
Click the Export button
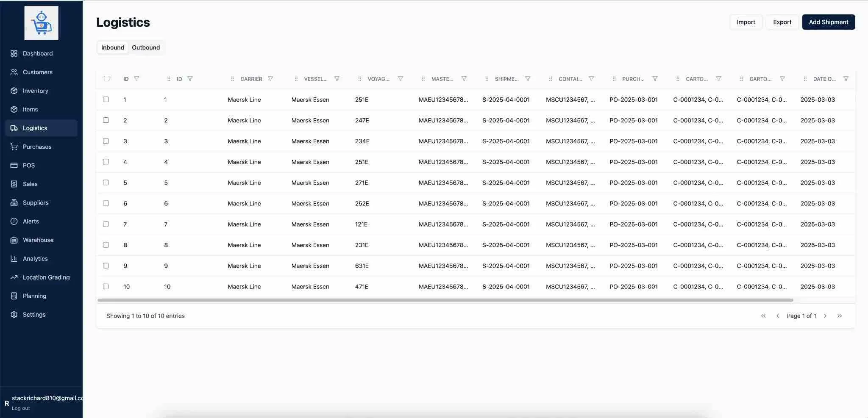782,22
